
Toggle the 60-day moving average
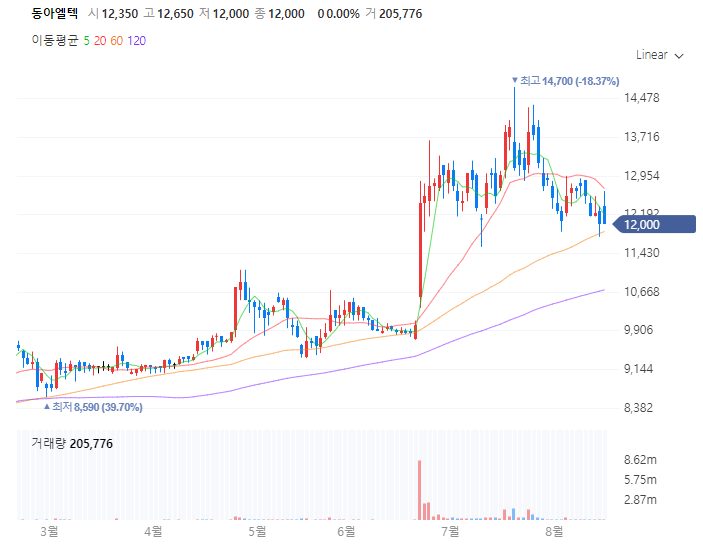coord(117,41)
